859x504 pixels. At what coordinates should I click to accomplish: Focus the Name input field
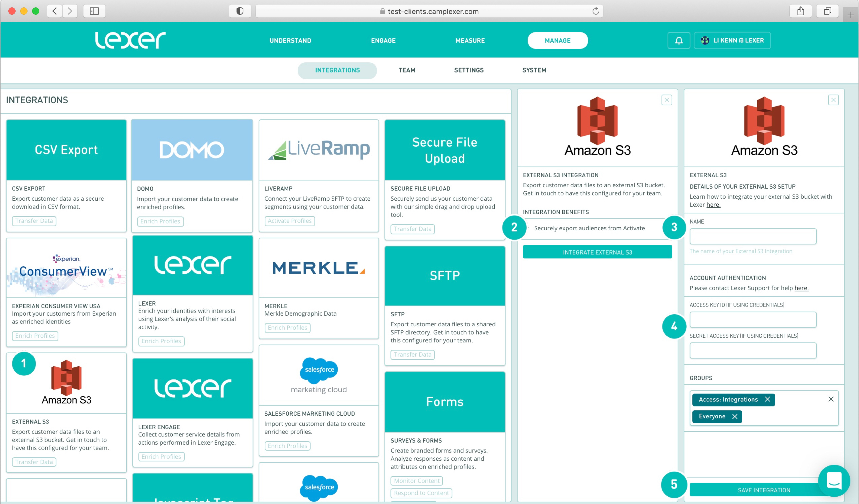click(753, 237)
